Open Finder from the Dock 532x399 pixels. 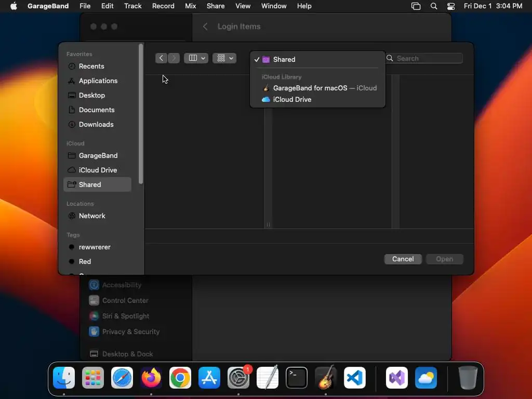coord(64,378)
